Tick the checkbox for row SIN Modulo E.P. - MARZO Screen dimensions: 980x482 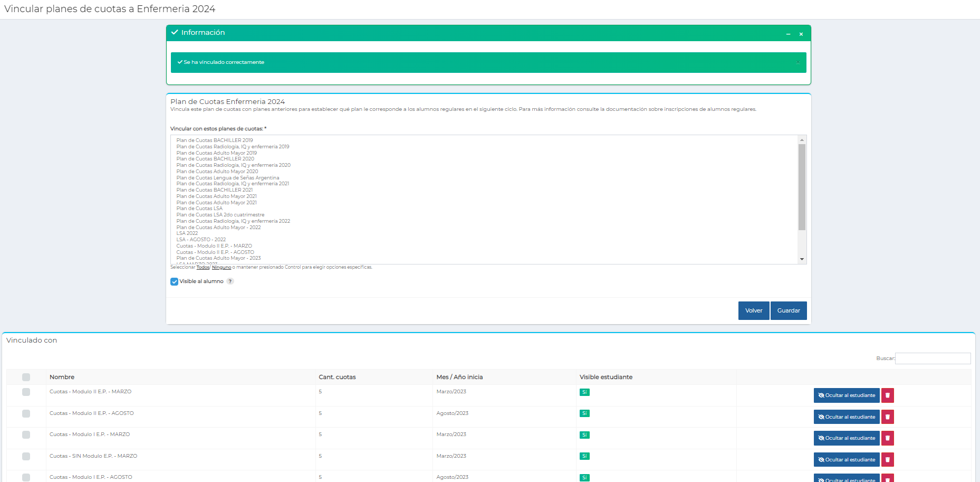(26, 456)
